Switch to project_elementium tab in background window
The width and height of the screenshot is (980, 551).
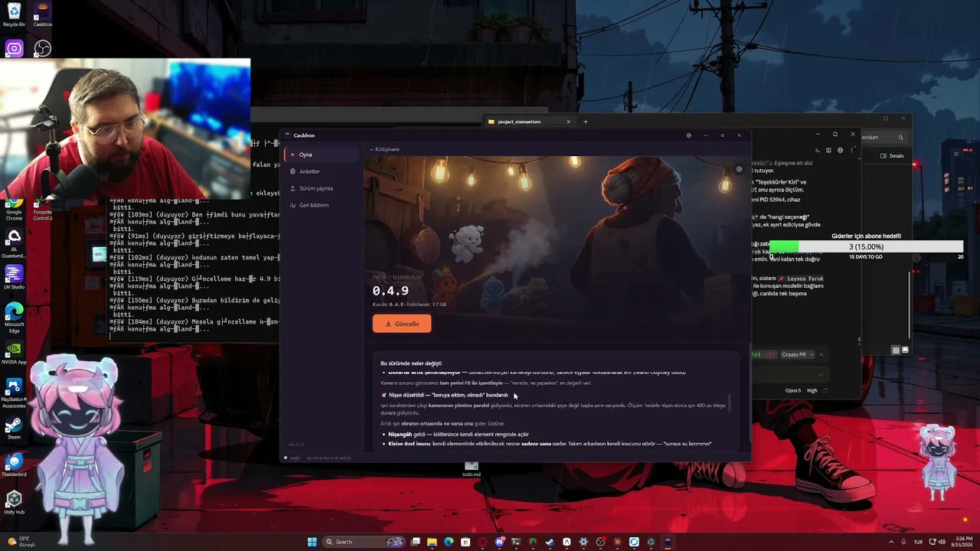point(528,122)
